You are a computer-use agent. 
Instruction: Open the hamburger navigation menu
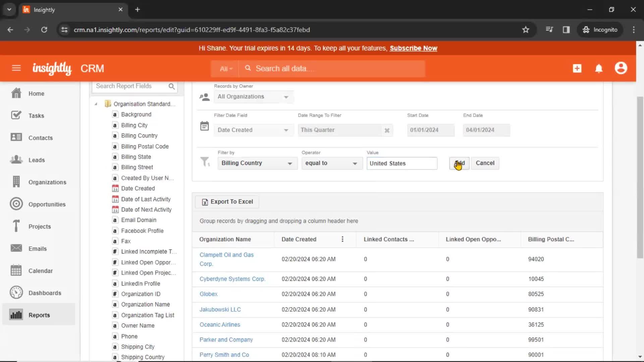[16, 68]
